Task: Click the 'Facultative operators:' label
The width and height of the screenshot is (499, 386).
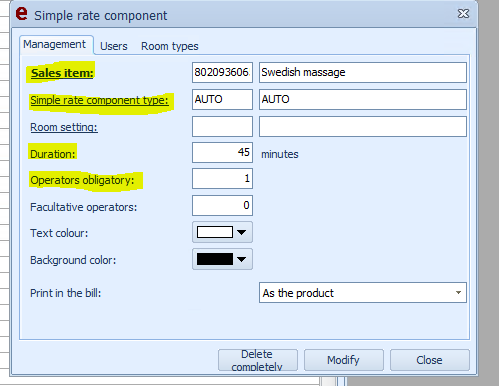Action: [x=83, y=207]
